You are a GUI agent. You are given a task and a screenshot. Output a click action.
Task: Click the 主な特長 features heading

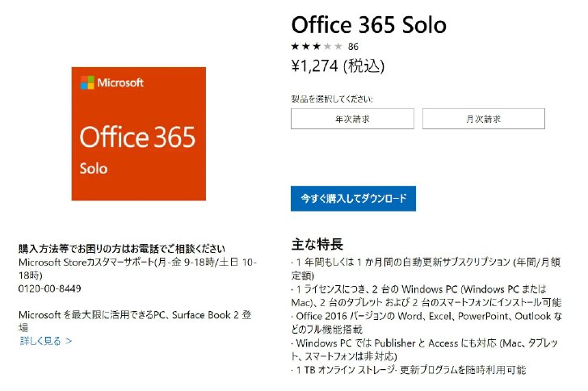click(x=317, y=244)
